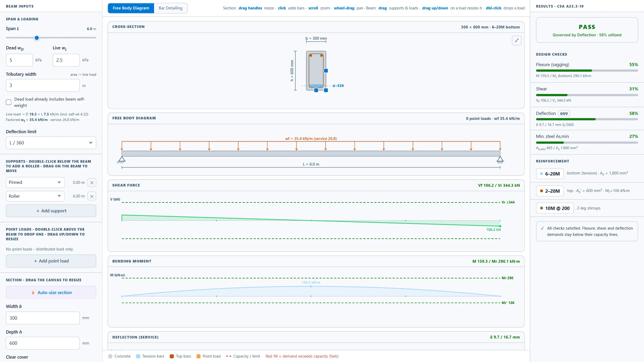Toggle dead load includes beam self-weight checkbox

click(9, 102)
